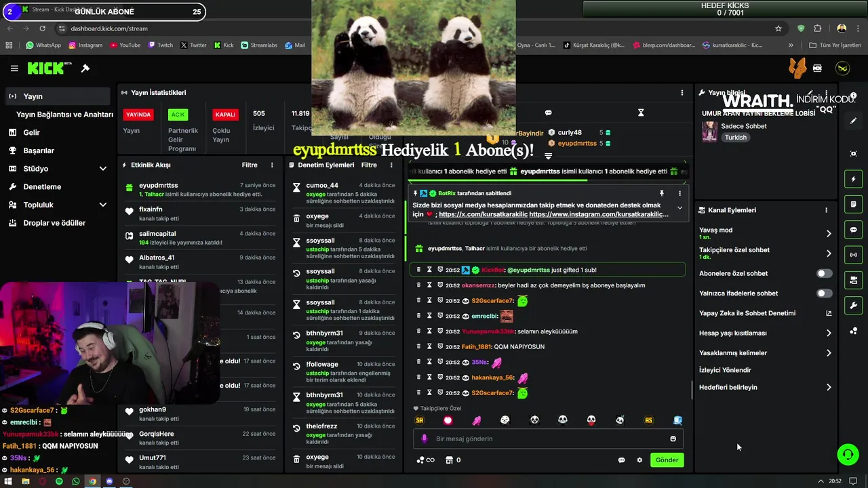Click eyupdmrttss entry in Etkinlik Akışı
The height and width of the screenshot is (488, 868).
coord(200,190)
